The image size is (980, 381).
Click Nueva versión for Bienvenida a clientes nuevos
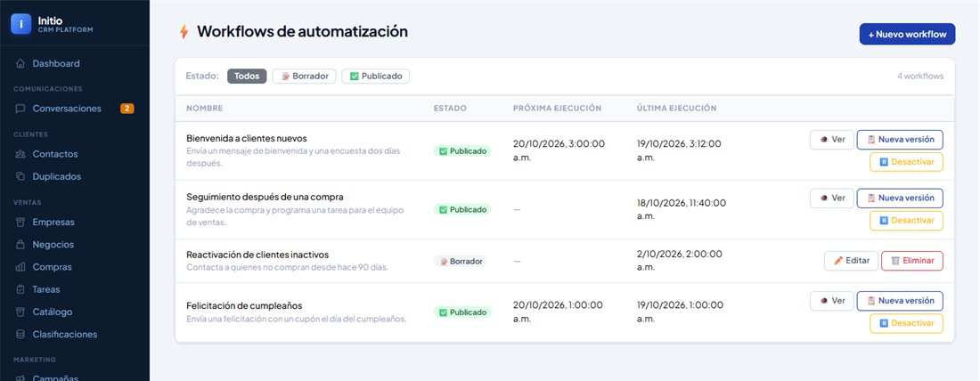[900, 140]
